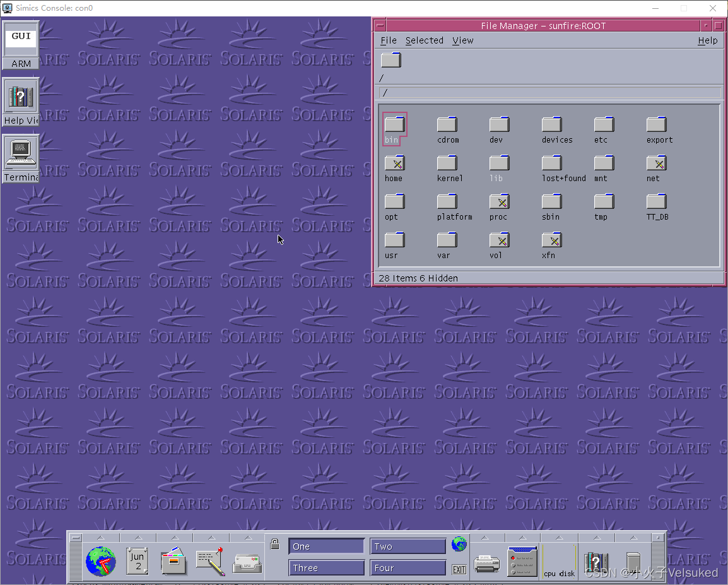Image resolution: width=728 pixels, height=585 pixels.
Task: Open the Selected menu
Action: [425, 40]
